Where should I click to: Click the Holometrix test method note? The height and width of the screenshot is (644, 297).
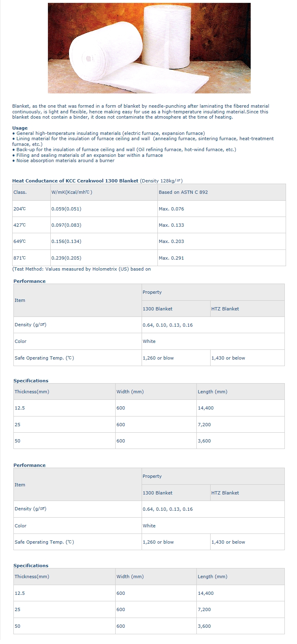[82, 269]
